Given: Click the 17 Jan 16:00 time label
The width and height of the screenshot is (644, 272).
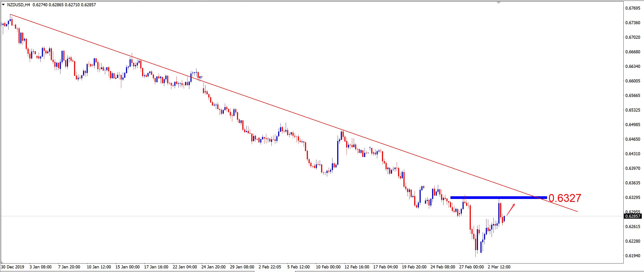Looking at the screenshot, I should 156,267.
